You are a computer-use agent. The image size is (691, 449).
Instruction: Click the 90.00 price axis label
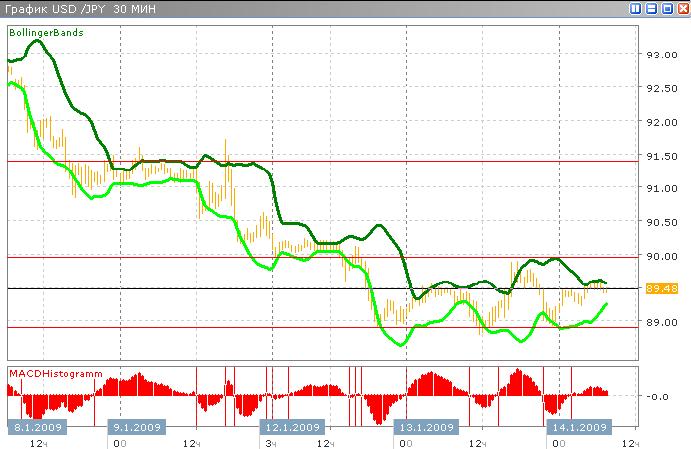[661, 256]
